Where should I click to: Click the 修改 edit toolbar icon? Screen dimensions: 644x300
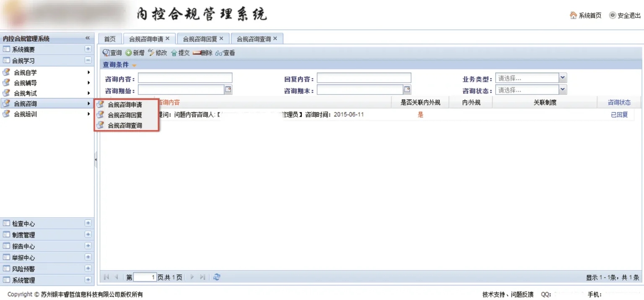click(151, 53)
